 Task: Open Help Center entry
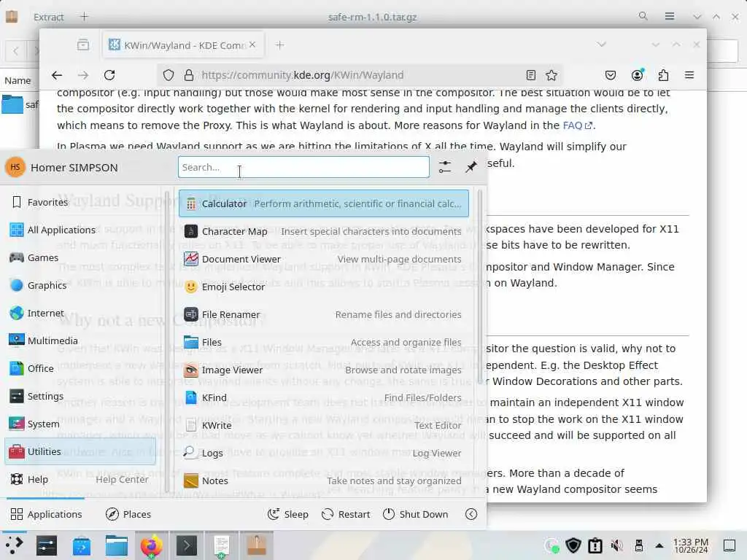tap(80, 479)
